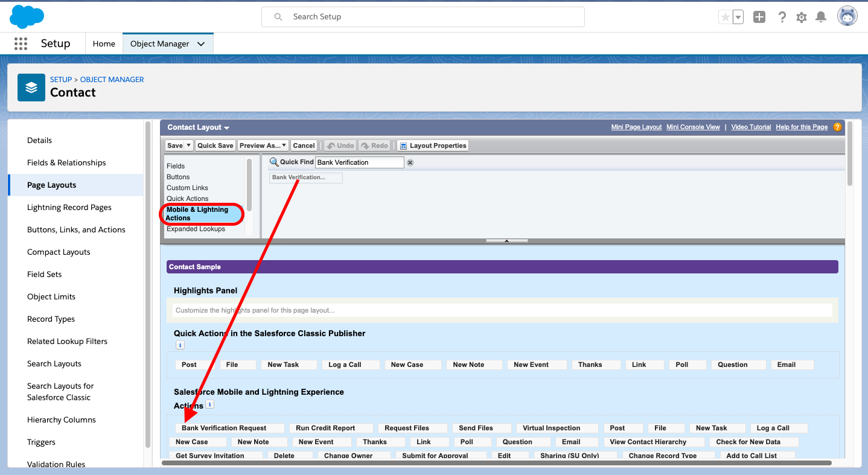Open the App Launcher grid icon
This screenshot has height=475, width=868.
click(21, 43)
